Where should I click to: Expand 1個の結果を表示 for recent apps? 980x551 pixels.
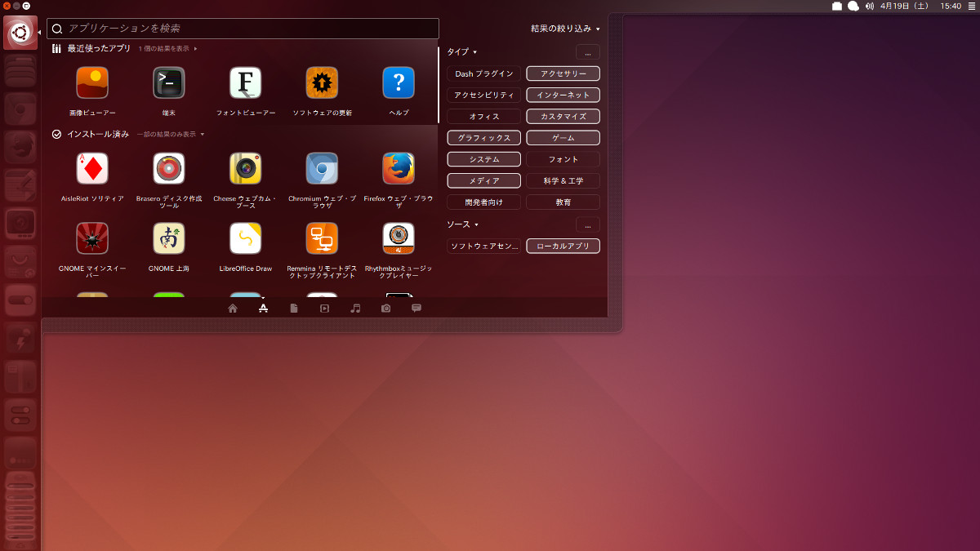pos(167,49)
